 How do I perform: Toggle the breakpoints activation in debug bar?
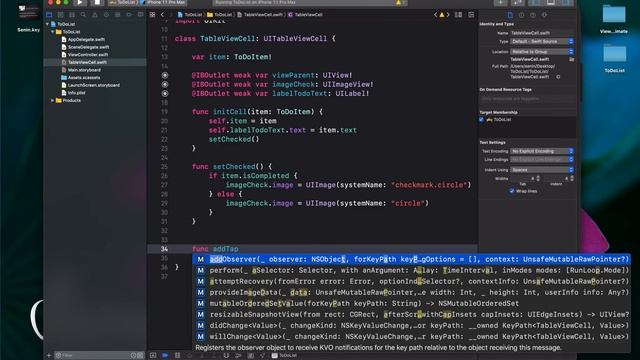165,356
